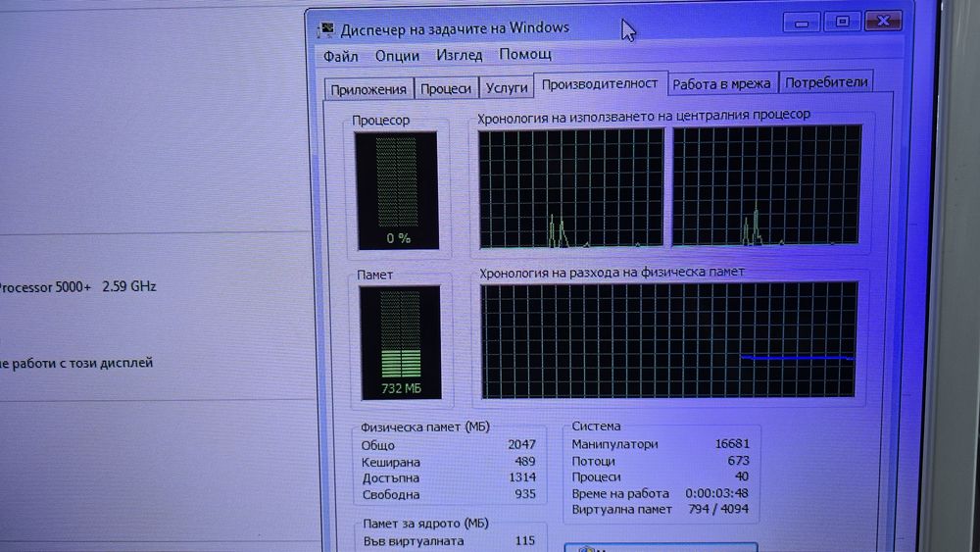Click the Система group label

coord(596,426)
